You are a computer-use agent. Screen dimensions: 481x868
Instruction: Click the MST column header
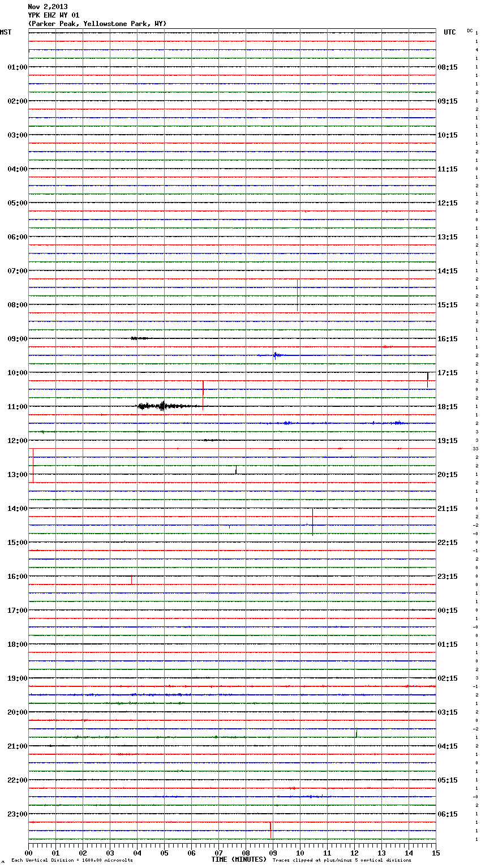[x=6, y=32]
